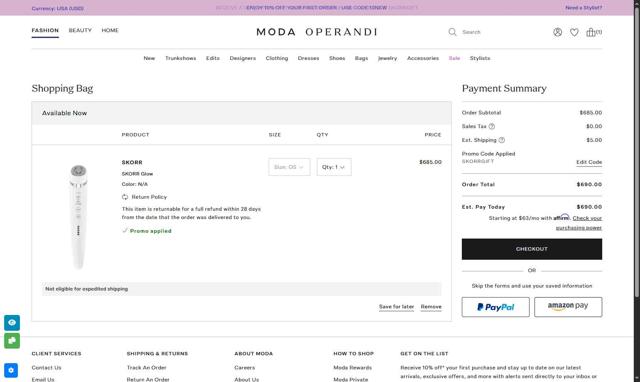The image size is (640, 382).
Task: Open the Accessories menu
Action: (x=423, y=58)
